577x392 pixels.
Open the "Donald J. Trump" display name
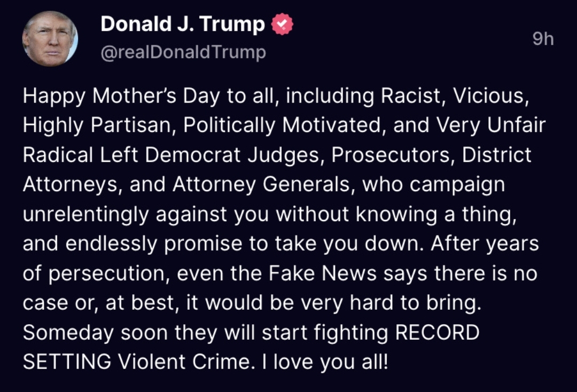point(183,24)
